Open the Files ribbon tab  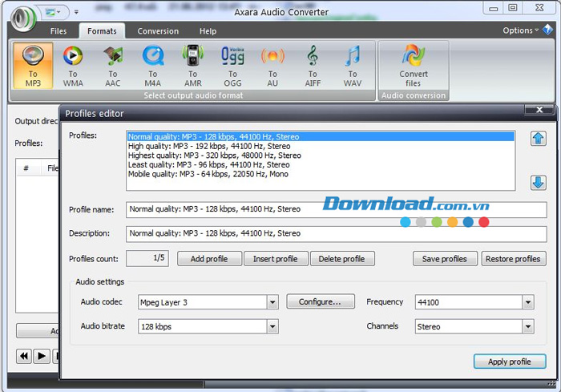point(59,31)
